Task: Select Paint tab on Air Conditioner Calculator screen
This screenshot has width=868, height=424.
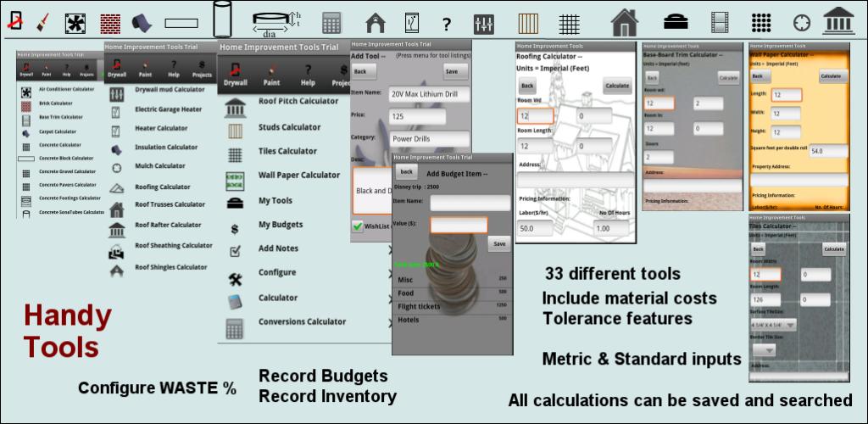Action: (x=46, y=70)
